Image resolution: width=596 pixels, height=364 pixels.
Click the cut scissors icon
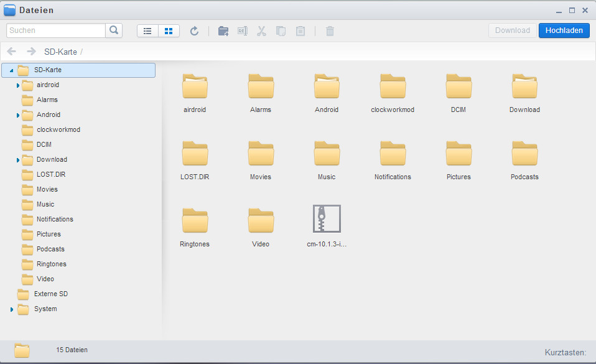261,31
